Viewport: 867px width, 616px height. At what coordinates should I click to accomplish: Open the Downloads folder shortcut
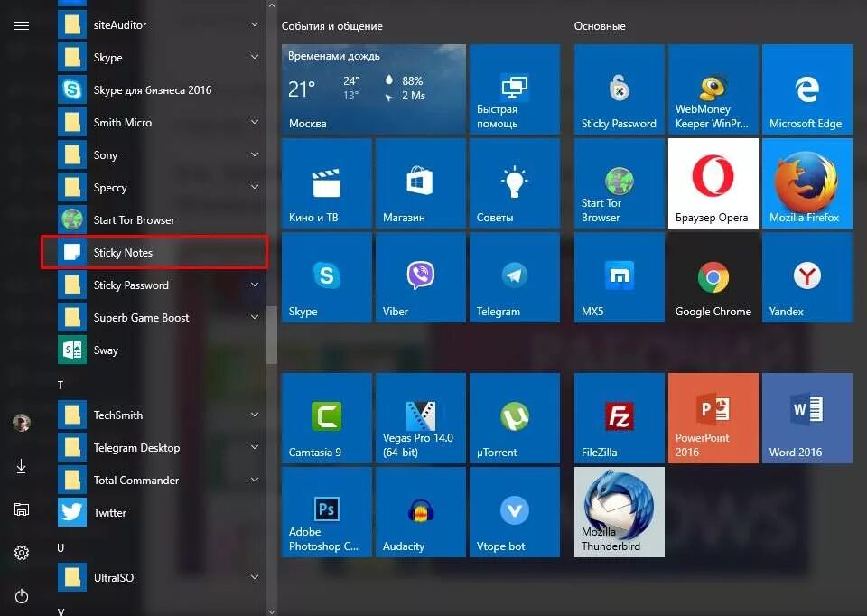tap(22, 466)
